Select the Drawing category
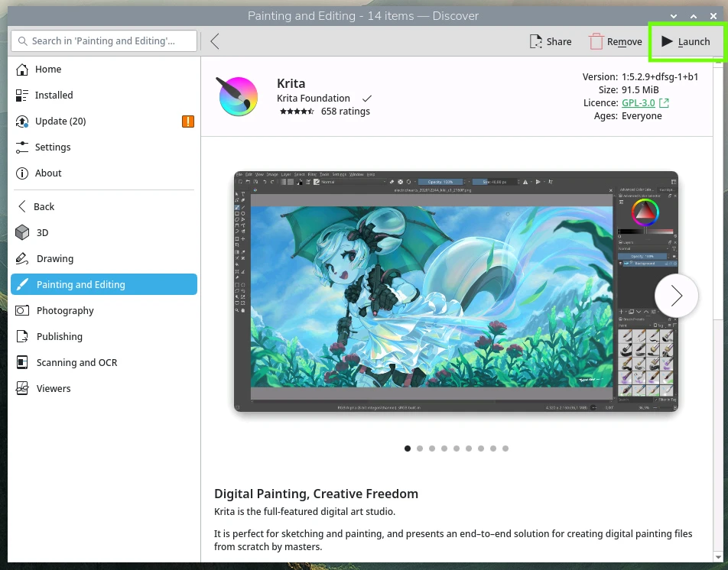728x570 pixels. [54, 258]
